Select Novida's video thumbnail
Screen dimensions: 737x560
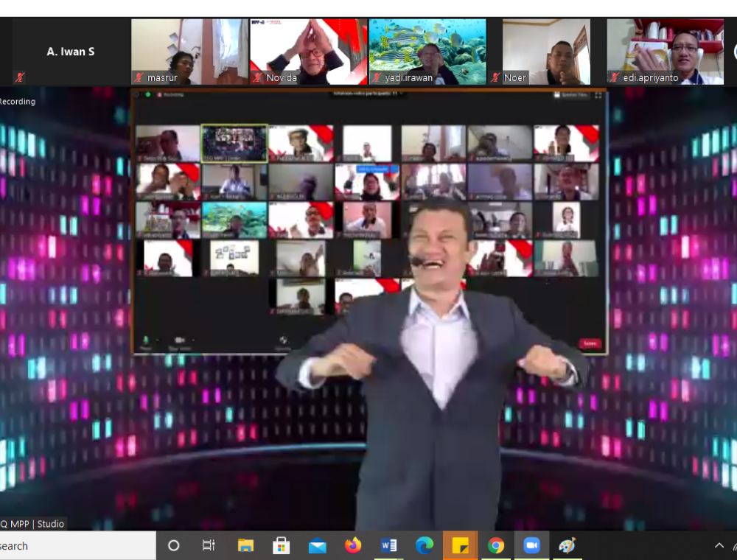click(x=308, y=52)
